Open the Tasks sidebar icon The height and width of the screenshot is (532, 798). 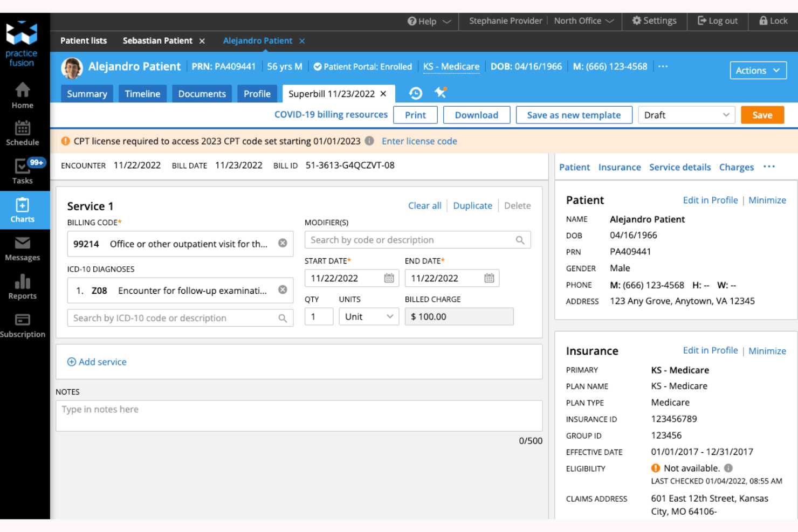tap(23, 172)
